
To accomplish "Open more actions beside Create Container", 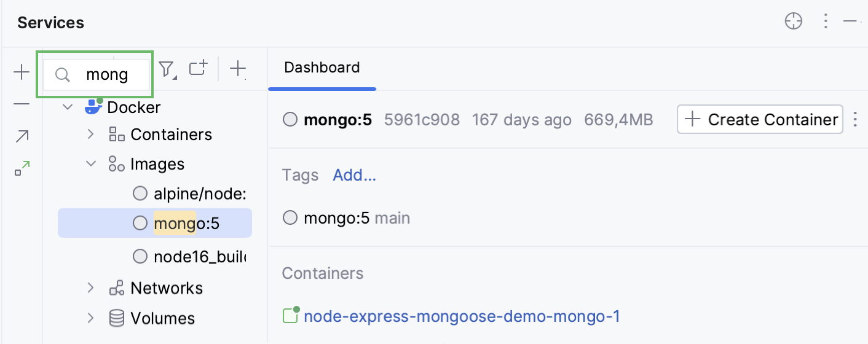I will pyautogui.click(x=854, y=119).
